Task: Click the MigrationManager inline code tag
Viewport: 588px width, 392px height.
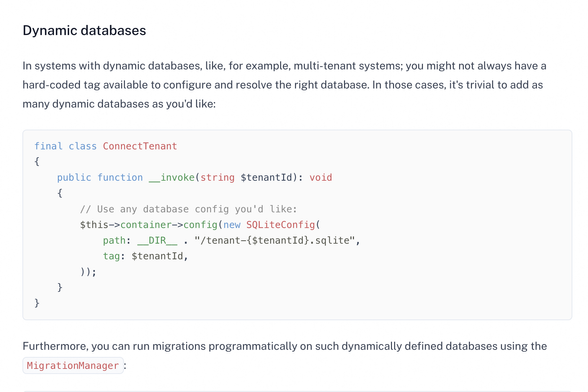Action: pos(73,365)
